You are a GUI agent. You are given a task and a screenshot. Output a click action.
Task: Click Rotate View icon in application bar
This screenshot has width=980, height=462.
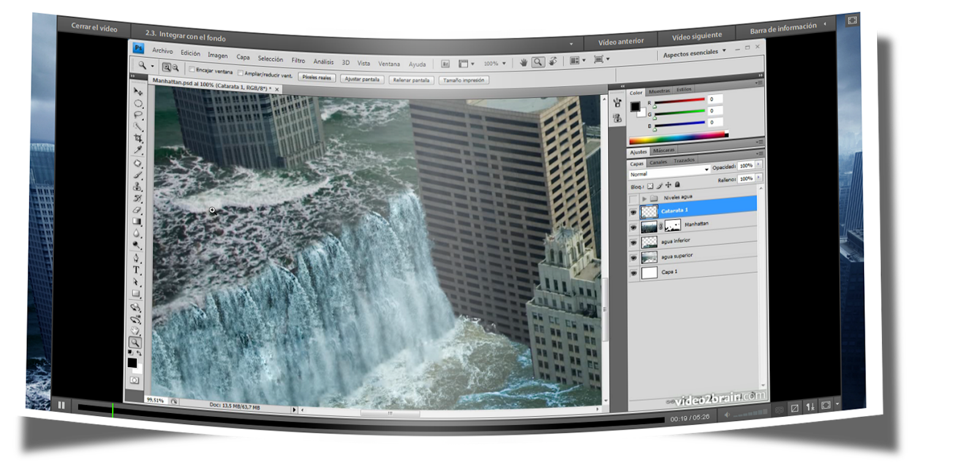(552, 61)
